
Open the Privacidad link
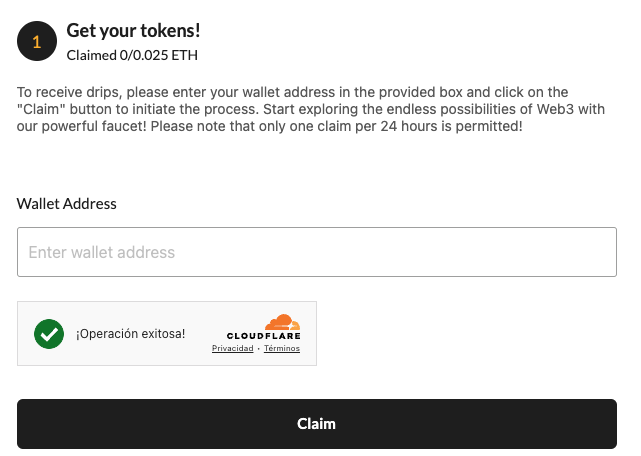click(x=232, y=349)
